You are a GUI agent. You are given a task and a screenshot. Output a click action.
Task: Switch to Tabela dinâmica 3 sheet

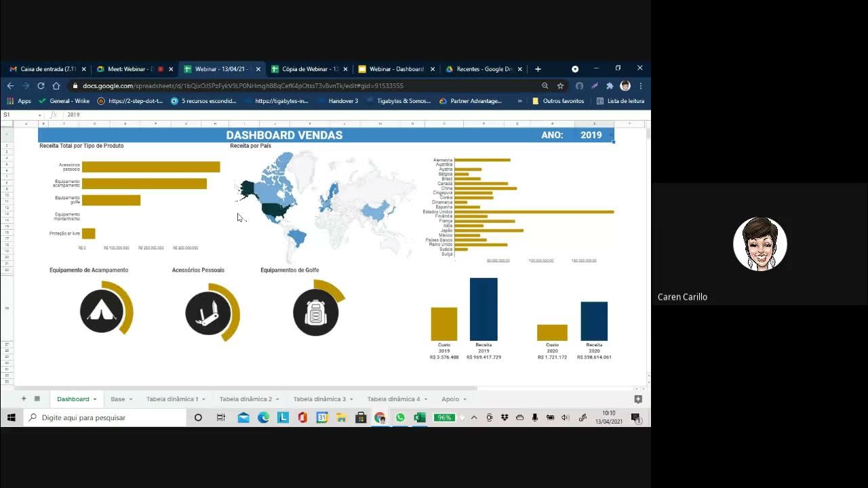pos(319,399)
